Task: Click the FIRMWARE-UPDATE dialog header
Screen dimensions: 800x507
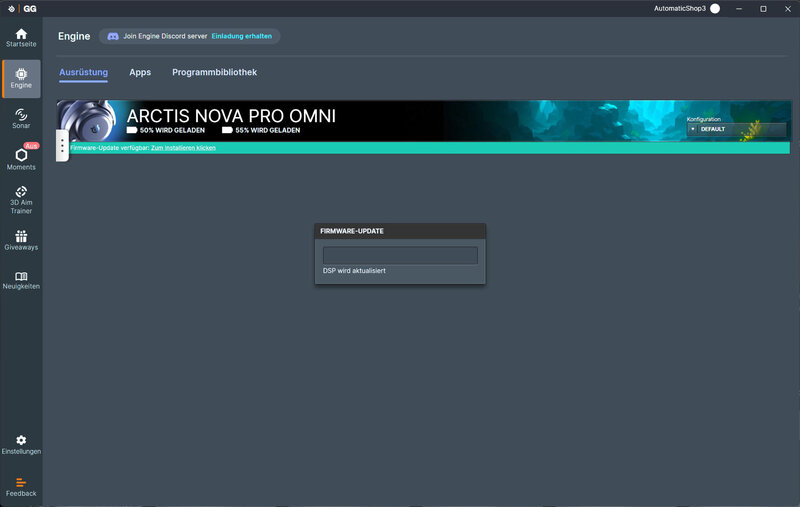Action: point(400,231)
